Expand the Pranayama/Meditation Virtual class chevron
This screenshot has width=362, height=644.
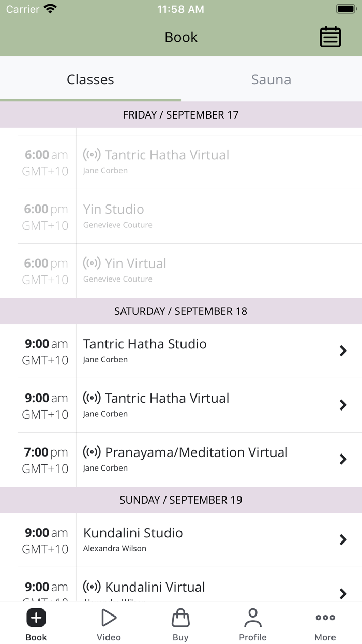pos(343,460)
